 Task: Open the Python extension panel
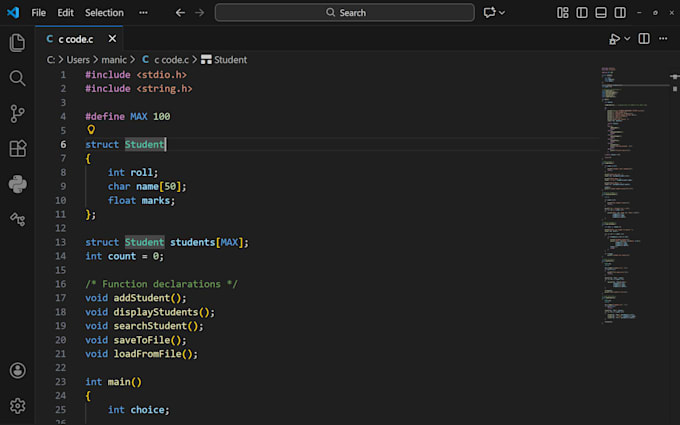click(x=17, y=183)
